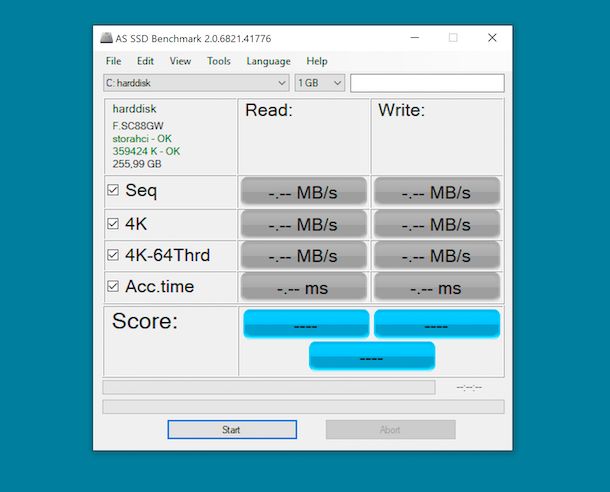This screenshot has height=492, width=610.
Task: Click the upper progress bar
Action: [x=269, y=387]
